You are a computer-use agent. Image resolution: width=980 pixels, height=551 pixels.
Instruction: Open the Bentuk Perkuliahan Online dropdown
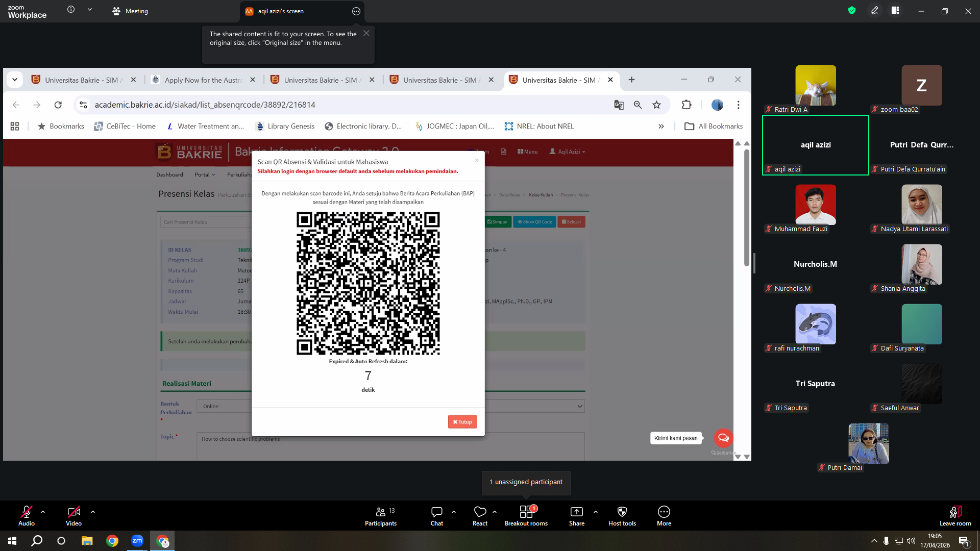pyautogui.click(x=390, y=406)
